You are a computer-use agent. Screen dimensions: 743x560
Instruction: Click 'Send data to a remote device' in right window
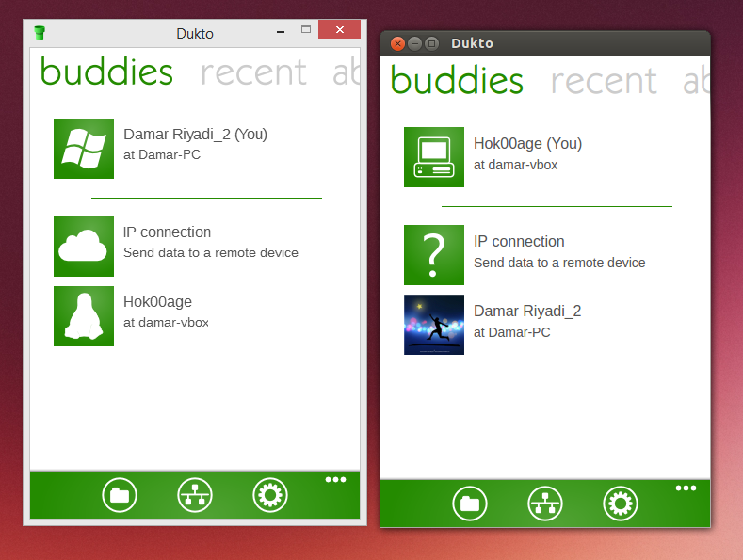coord(559,263)
